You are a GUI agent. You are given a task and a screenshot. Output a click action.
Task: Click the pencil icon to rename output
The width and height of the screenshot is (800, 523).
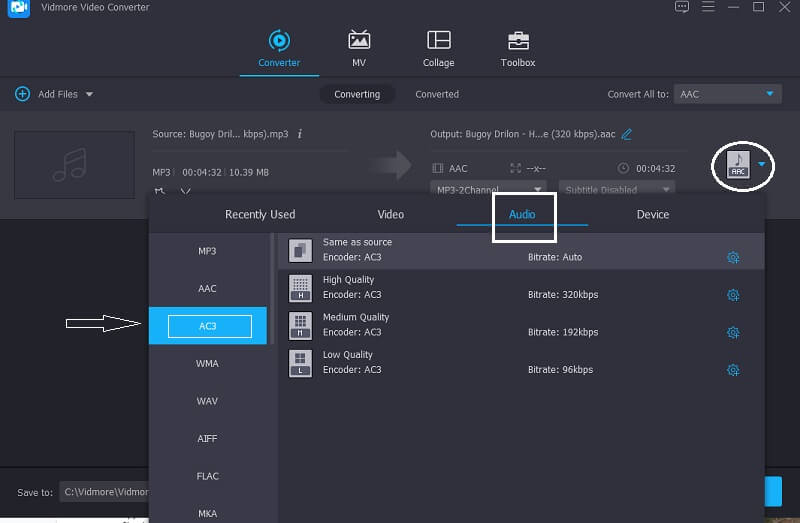click(x=627, y=134)
